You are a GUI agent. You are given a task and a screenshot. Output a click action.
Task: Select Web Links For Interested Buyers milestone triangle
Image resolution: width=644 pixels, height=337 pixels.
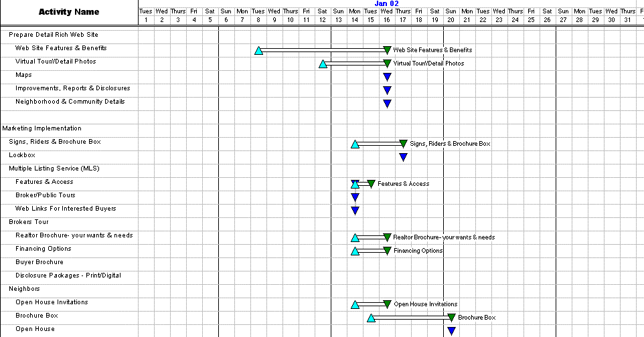355,211
